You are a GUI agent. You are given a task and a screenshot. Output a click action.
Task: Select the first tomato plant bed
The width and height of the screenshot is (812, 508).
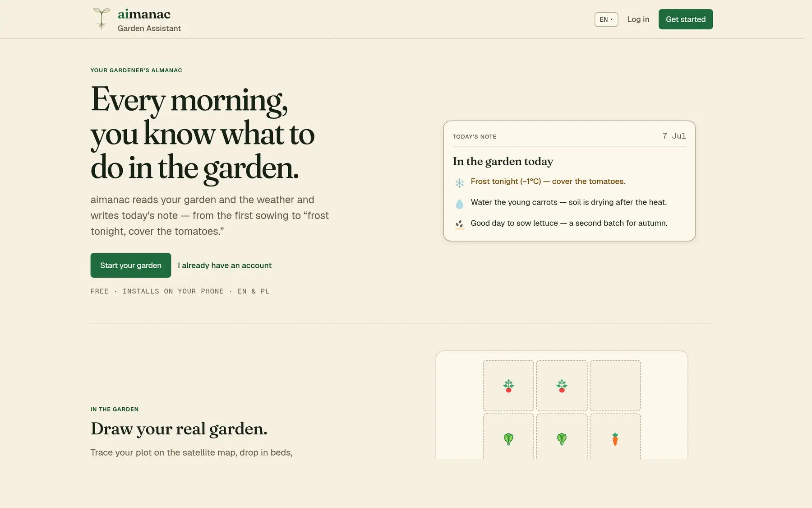(x=508, y=386)
